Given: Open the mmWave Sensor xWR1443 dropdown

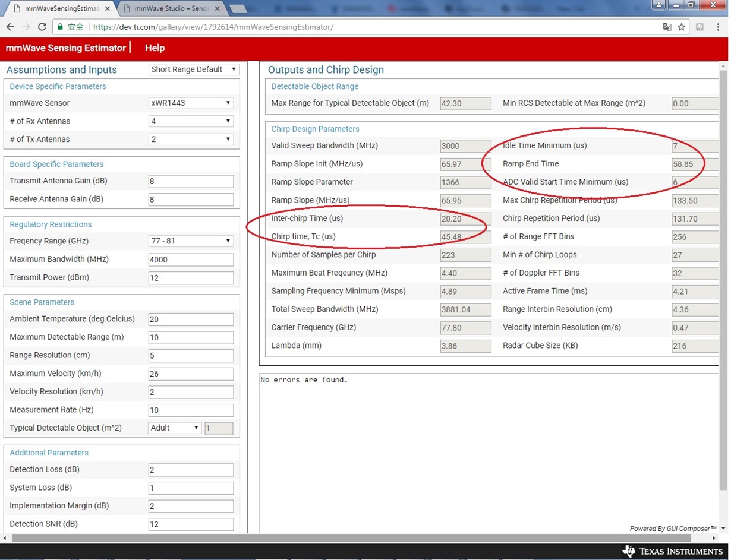Looking at the screenshot, I should pyautogui.click(x=191, y=103).
